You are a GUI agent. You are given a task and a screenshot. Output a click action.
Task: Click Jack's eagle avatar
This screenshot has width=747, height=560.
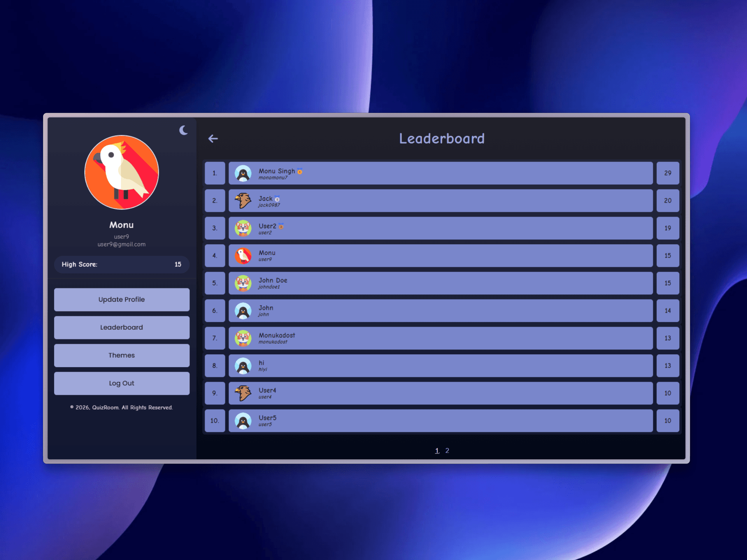(x=243, y=201)
